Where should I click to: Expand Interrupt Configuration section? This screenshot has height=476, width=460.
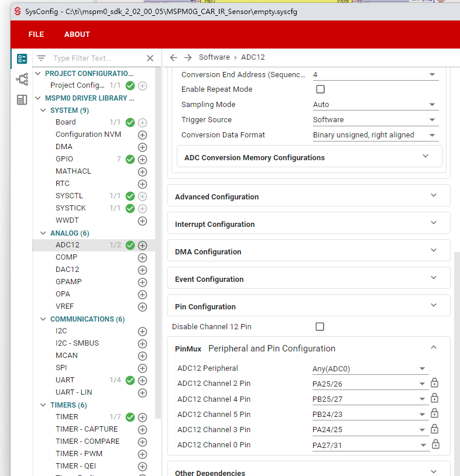pyautogui.click(x=308, y=223)
